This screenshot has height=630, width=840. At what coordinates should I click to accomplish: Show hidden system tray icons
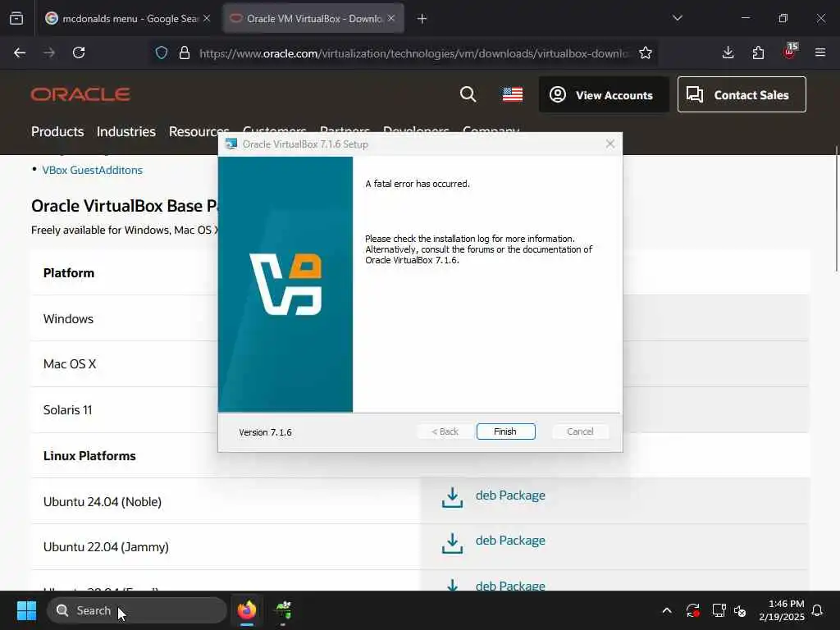pyautogui.click(x=667, y=610)
